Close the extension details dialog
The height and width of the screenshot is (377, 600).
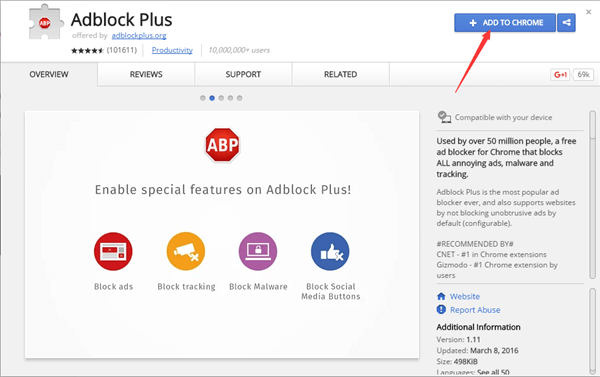click(589, 12)
